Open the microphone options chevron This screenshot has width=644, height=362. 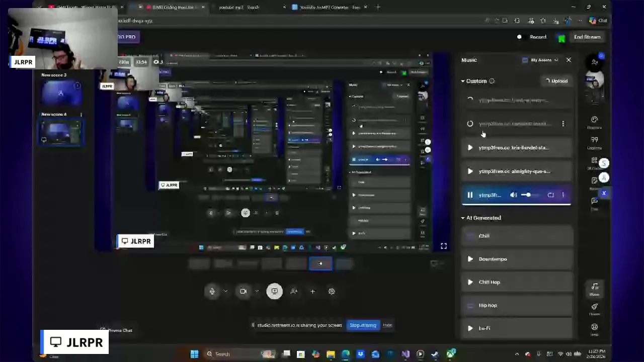coord(225,291)
